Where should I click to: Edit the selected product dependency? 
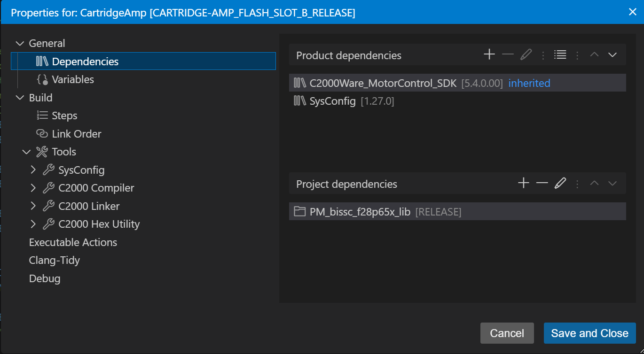(x=526, y=54)
